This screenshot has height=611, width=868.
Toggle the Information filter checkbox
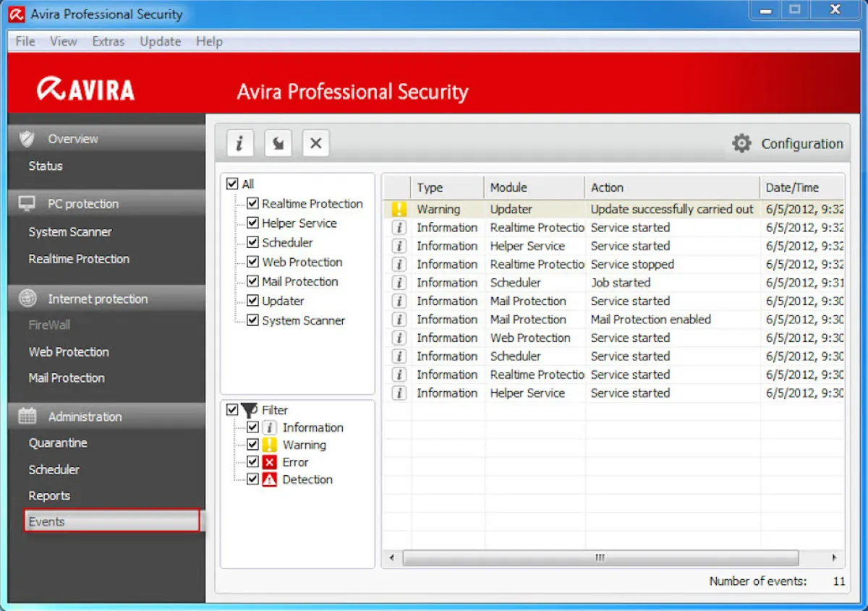point(252,427)
